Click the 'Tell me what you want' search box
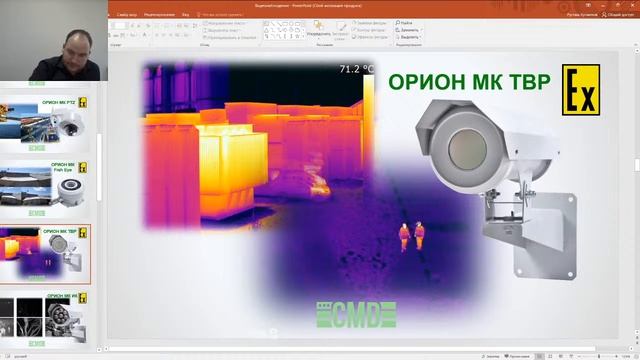Image resolution: width=640 pixels, height=360 pixels. pyautogui.click(x=220, y=15)
